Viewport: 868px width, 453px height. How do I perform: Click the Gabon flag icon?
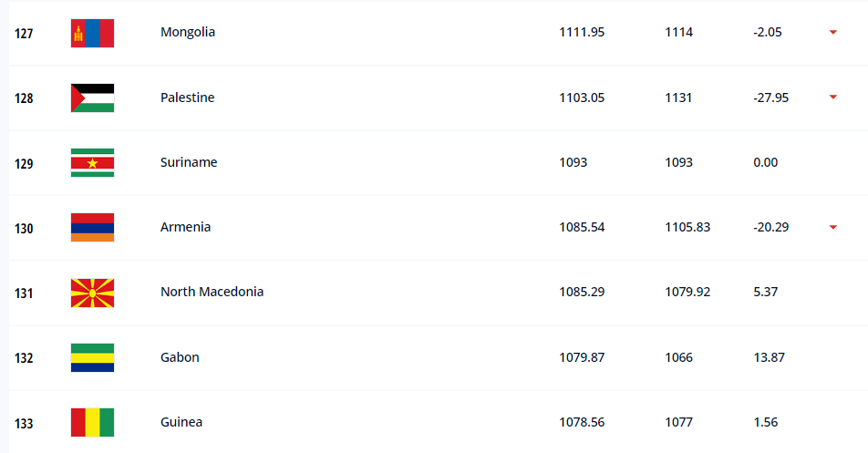(92, 357)
